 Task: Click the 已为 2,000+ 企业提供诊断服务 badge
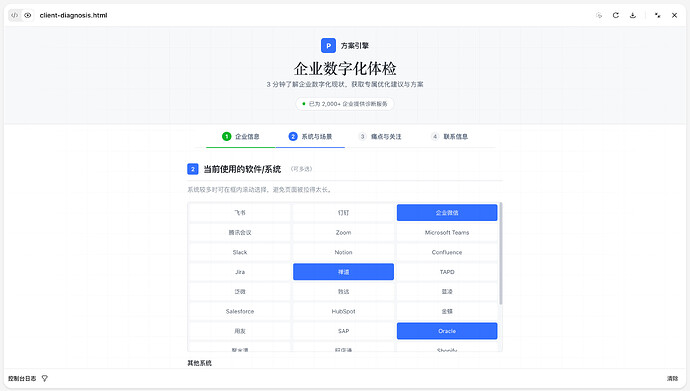(345, 104)
